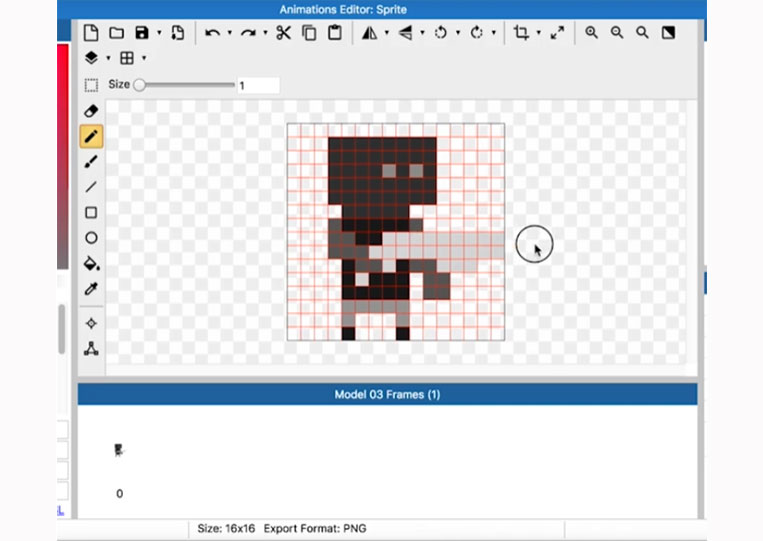Screen dimensions: 763x541
Task: Select the Rectangle shape tool
Action: pos(91,213)
